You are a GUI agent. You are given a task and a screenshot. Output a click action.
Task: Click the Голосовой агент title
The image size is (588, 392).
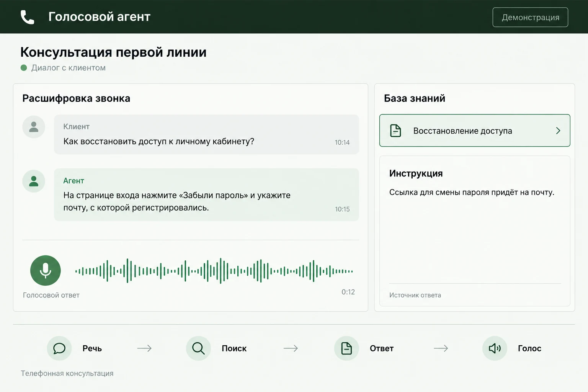pyautogui.click(x=99, y=17)
